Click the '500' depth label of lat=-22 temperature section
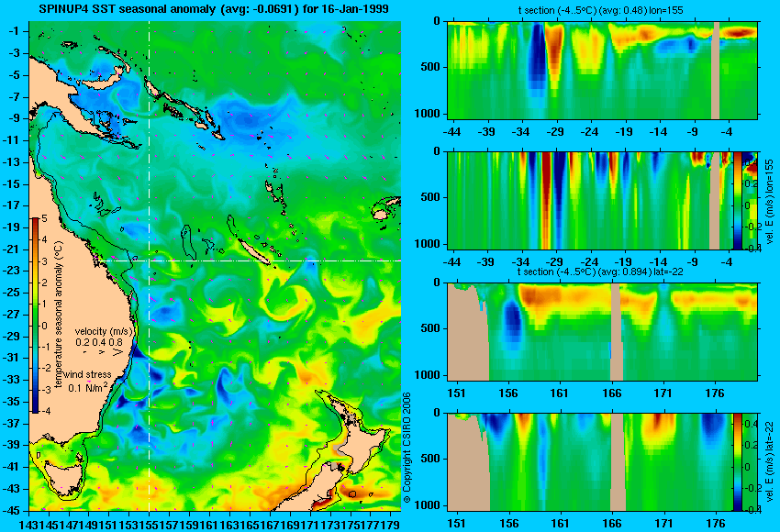The height and width of the screenshot is (532, 780). coord(430,328)
